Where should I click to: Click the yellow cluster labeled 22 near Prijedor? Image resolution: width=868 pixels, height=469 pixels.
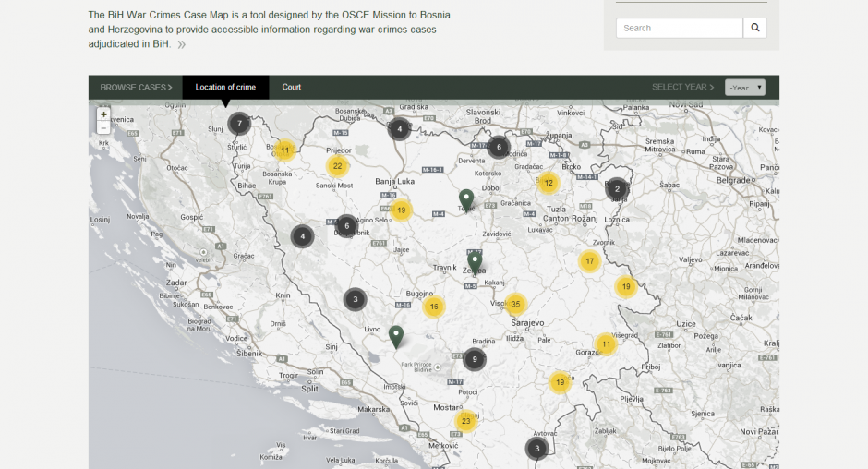click(337, 166)
